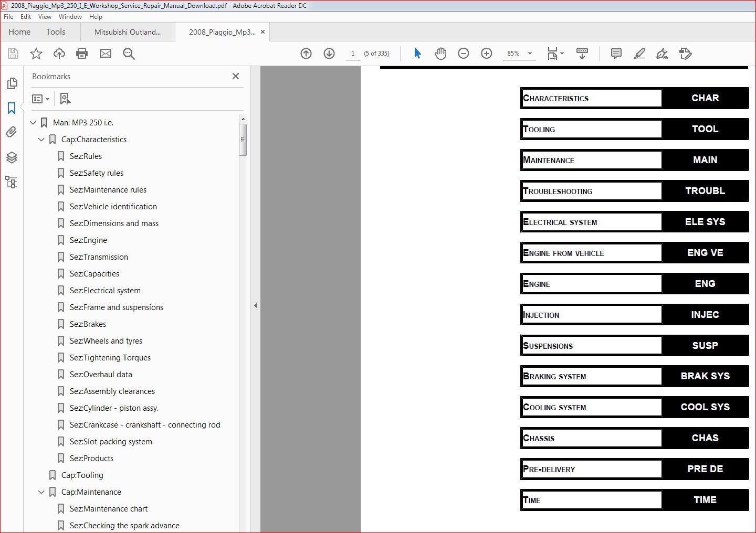Open the Help menu
The height and width of the screenshot is (533, 756).
(x=96, y=17)
